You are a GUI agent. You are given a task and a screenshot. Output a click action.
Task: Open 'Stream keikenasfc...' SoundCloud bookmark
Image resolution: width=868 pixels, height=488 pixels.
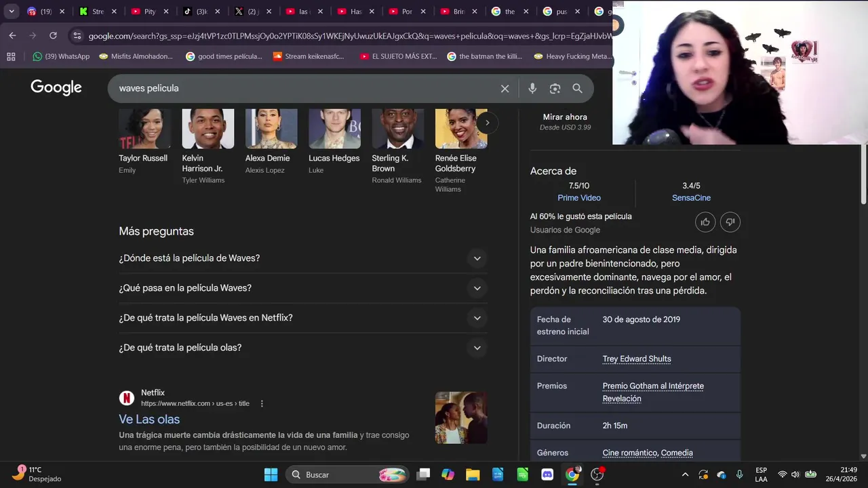click(x=309, y=56)
